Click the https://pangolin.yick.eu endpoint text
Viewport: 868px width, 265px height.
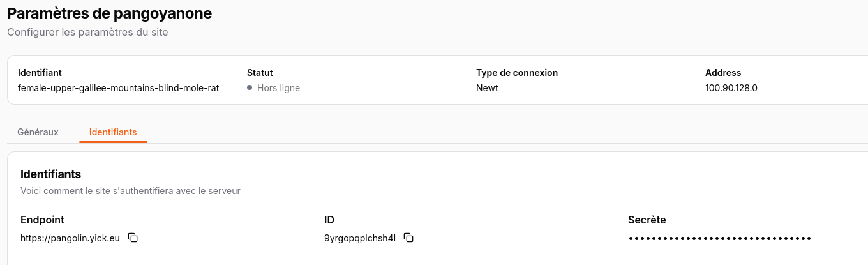pos(70,238)
